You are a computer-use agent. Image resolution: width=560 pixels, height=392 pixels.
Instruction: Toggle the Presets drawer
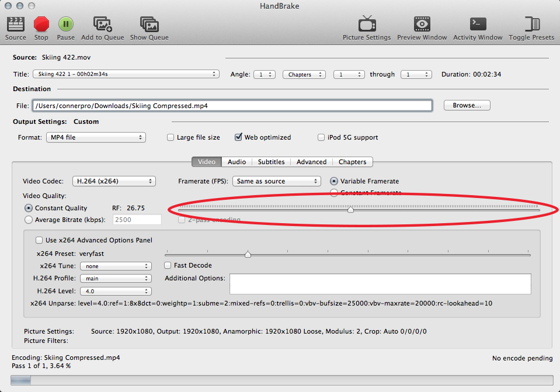(x=532, y=24)
